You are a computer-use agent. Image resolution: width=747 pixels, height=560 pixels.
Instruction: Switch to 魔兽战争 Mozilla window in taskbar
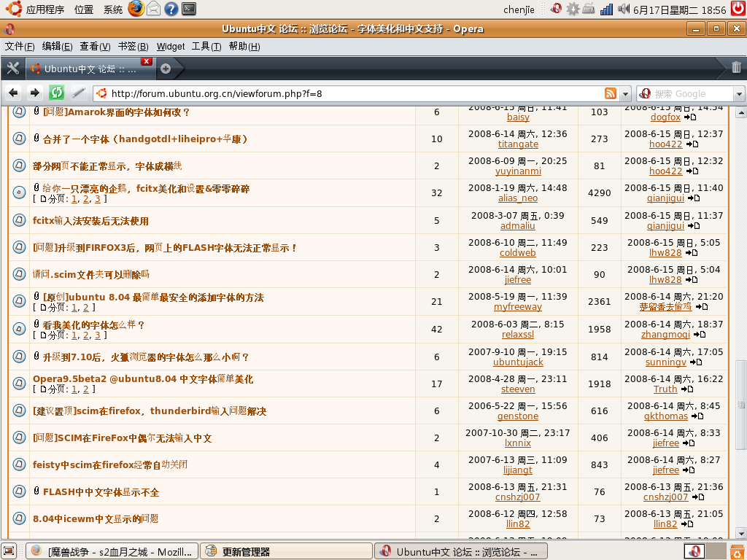[112, 551]
